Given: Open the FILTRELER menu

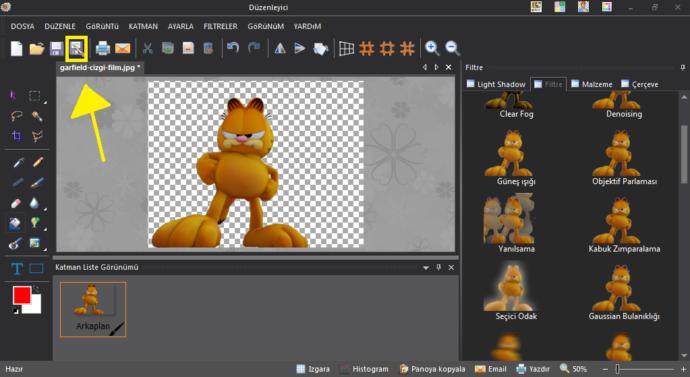Looking at the screenshot, I should (x=220, y=26).
